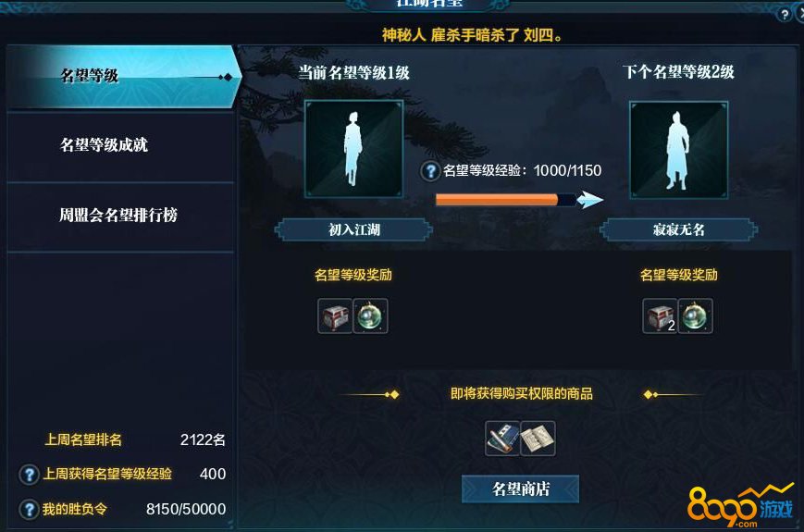The height and width of the screenshot is (532, 804).
Task: Click the next level green orb reward
Action: (696, 316)
